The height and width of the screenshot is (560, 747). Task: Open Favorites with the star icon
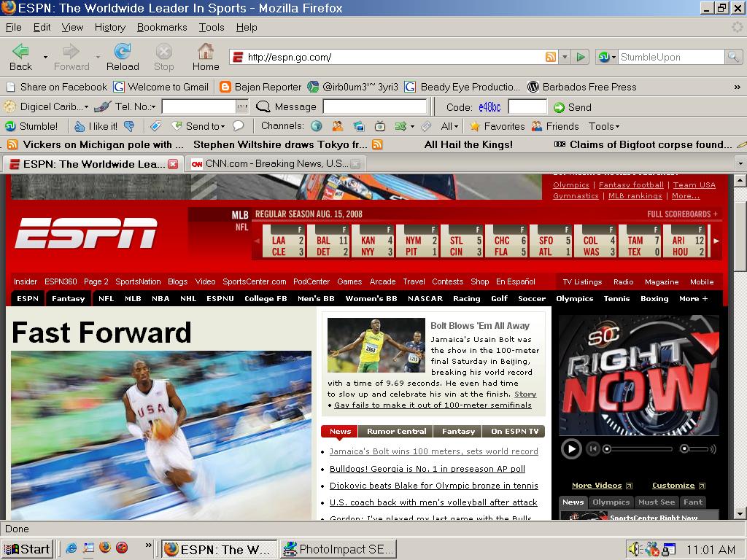pyautogui.click(x=497, y=126)
